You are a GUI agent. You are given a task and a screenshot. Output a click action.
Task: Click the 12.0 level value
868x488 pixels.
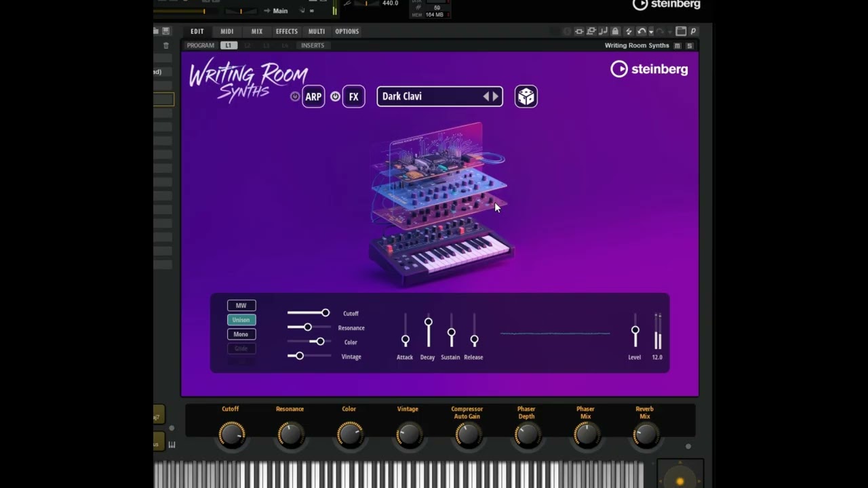tap(657, 357)
